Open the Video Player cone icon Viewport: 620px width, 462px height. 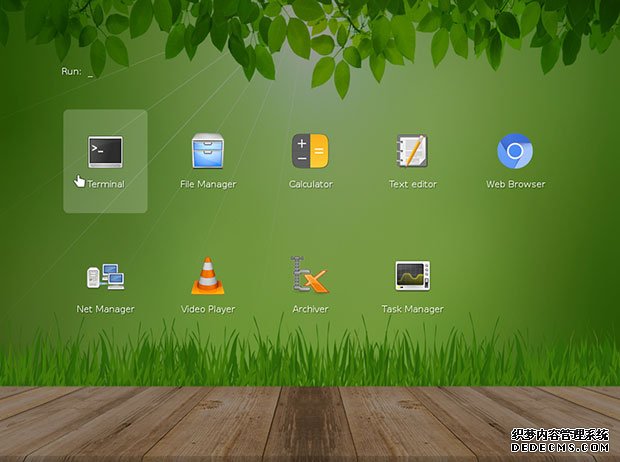[x=208, y=276]
